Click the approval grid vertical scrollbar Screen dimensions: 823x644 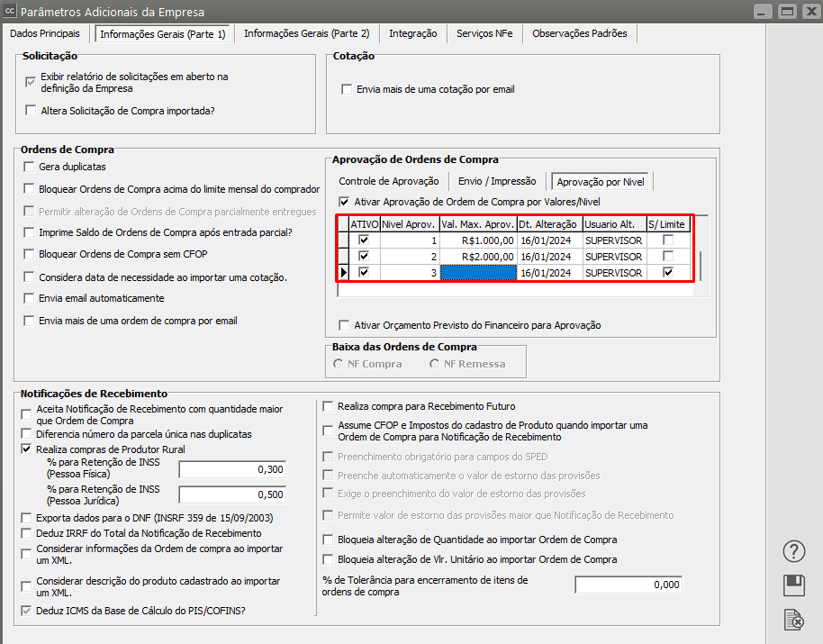coord(702,266)
